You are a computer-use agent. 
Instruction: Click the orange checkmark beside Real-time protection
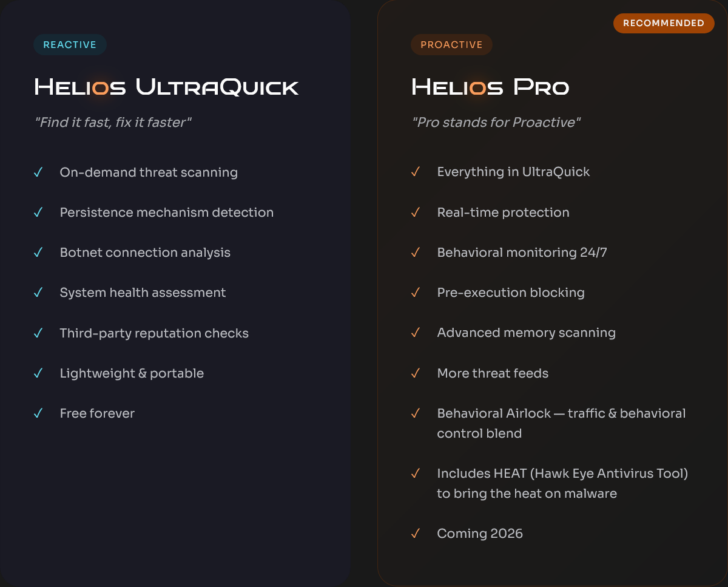click(416, 212)
